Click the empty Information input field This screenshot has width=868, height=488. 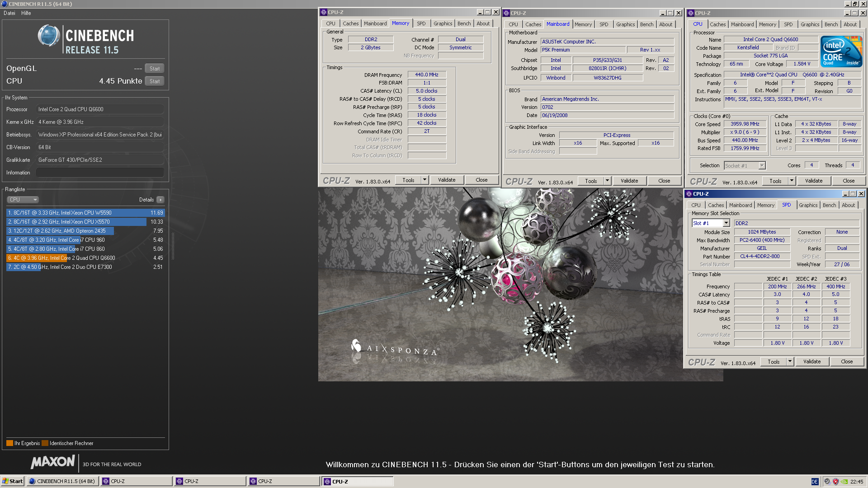[x=100, y=173]
